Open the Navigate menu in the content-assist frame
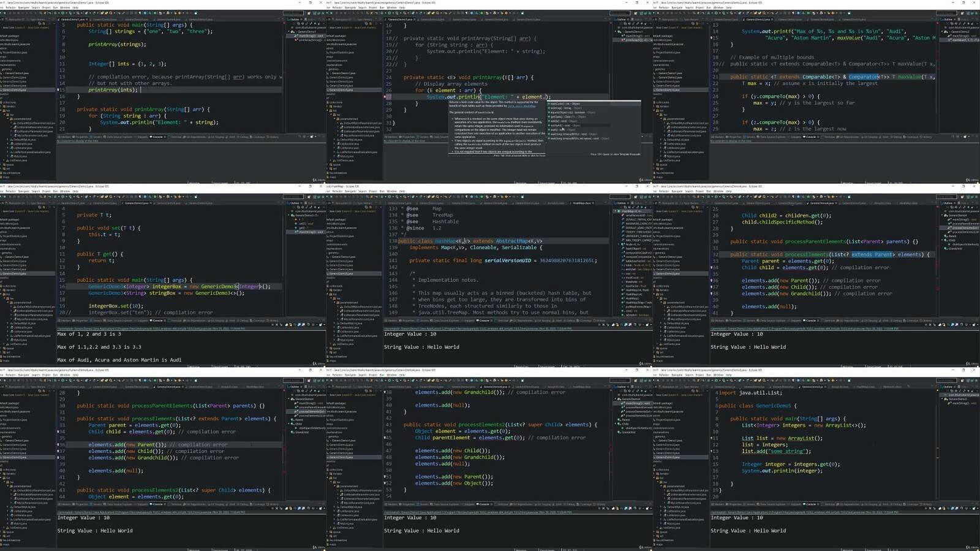 click(350, 7)
